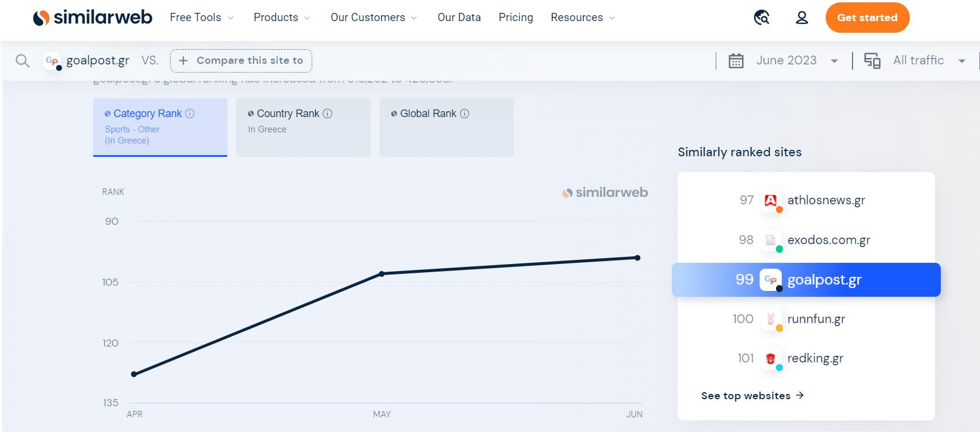Show Global Rank info tooltip icon
The image size is (980, 432).
(464, 114)
